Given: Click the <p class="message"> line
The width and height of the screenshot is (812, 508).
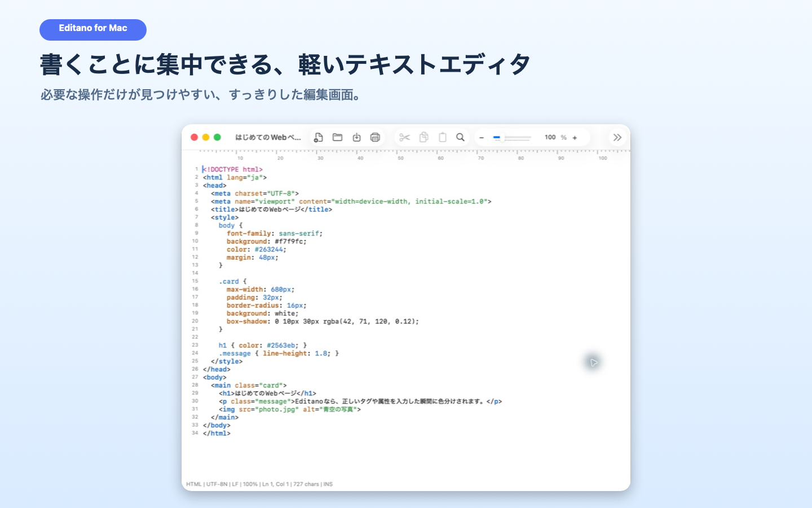Looking at the screenshot, I should click(360, 401).
